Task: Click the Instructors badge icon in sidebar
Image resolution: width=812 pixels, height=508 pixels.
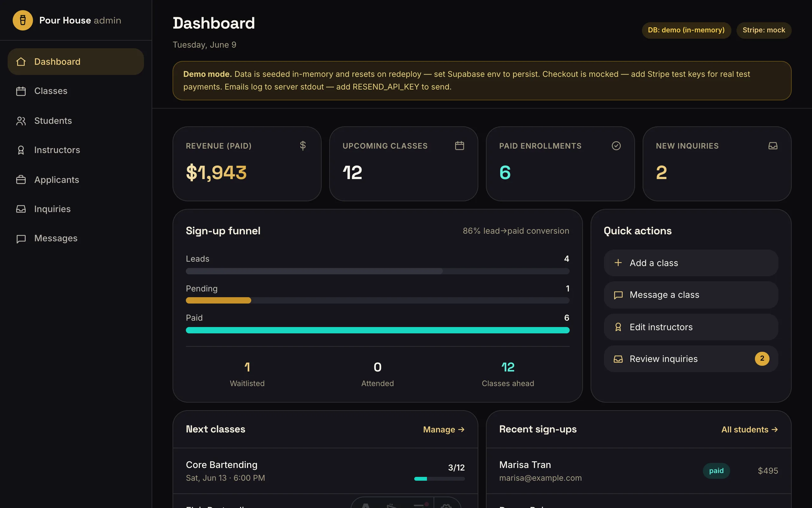Action: pyautogui.click(x=21, y=150)
